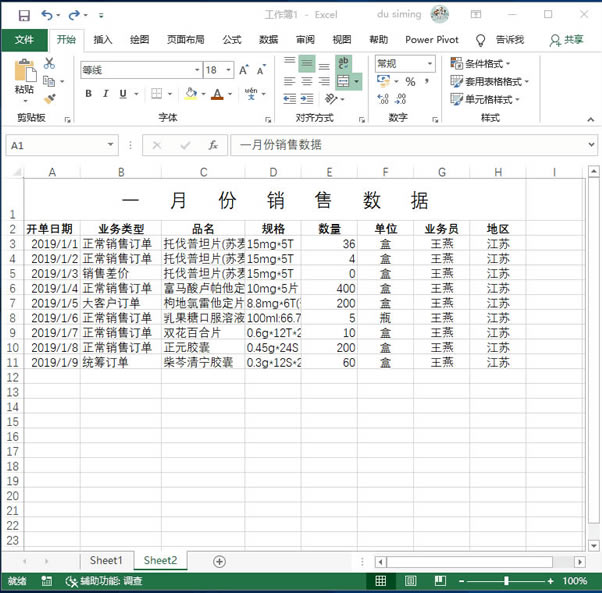Expand the Name Box dropdown
Image resolution: width=602 pixels, height=593 pixels.
point(111,145)
